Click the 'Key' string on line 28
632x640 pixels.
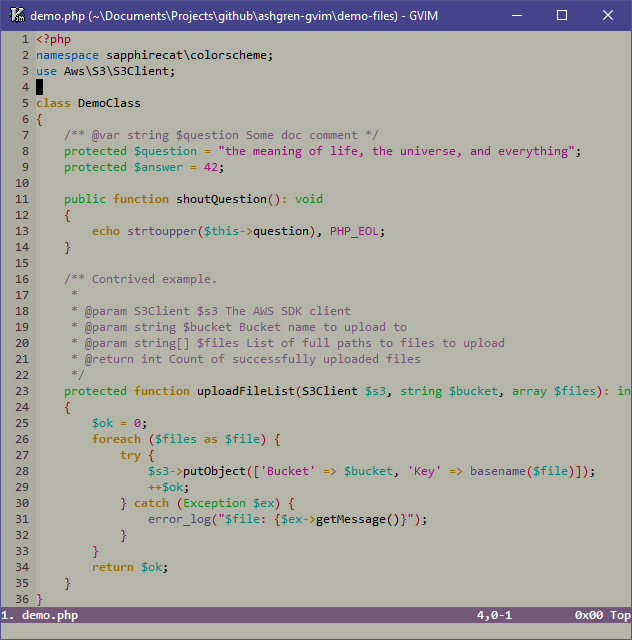point(424,471)
